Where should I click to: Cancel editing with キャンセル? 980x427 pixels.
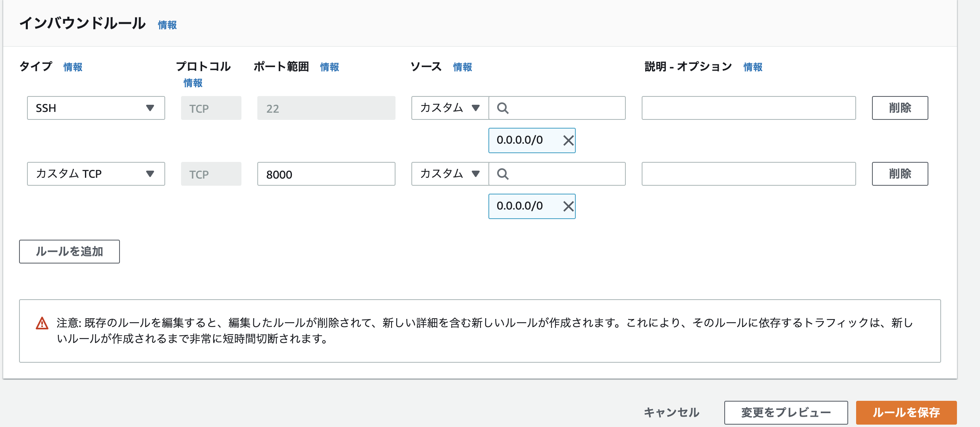(671, 412)
